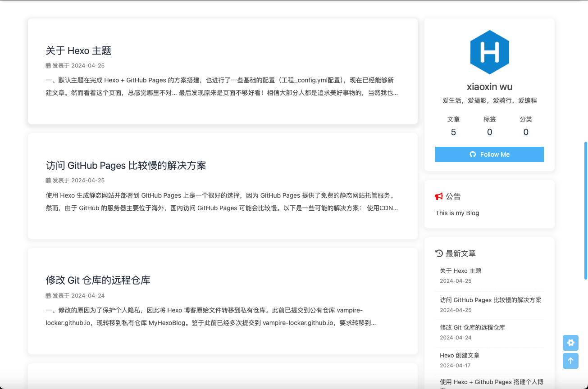Click the excerpt of 修改 Git 仓库 post
Image resolution: width=588 pixels, height=389 pixels.
[x=211, y=317]
